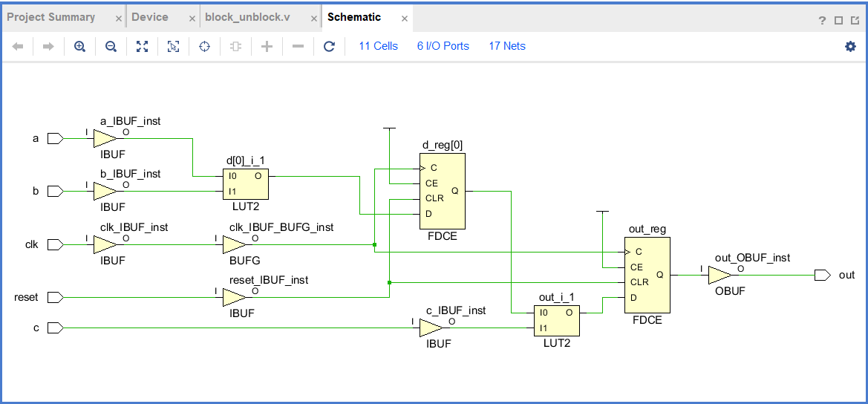Open schematic settings gear icon
Screen dimensions: 868x404
(850, 47)
